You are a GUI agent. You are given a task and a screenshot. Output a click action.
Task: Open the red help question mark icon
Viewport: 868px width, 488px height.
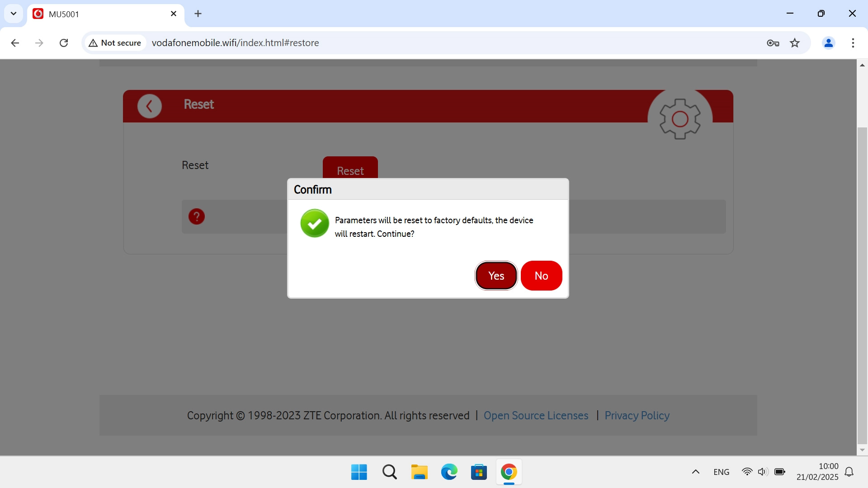pos(196,216)
